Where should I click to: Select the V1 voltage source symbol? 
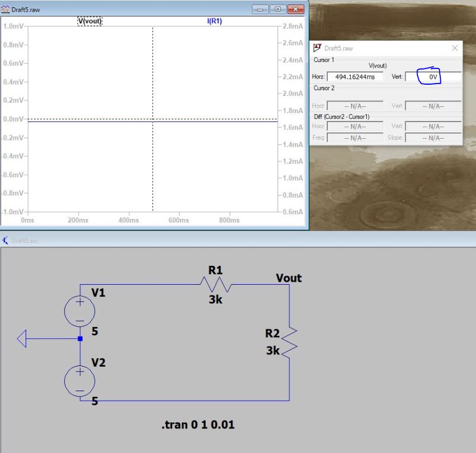tap(80, 311)
